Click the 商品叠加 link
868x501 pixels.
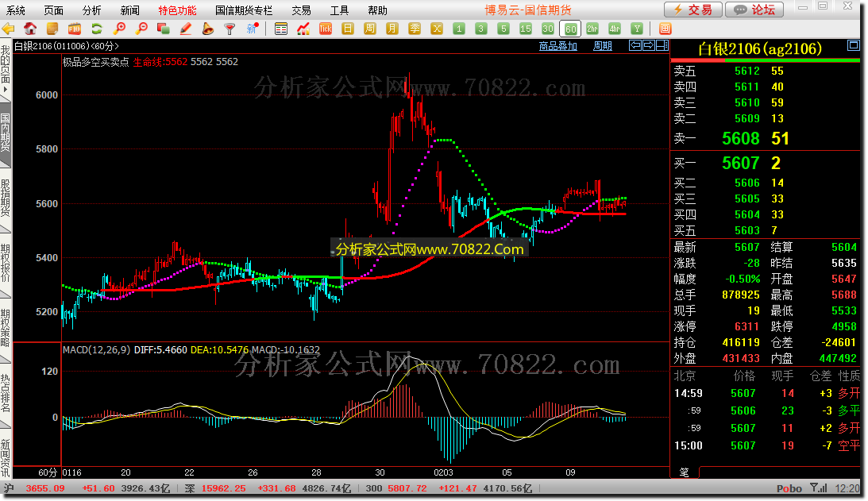[558, 46]
